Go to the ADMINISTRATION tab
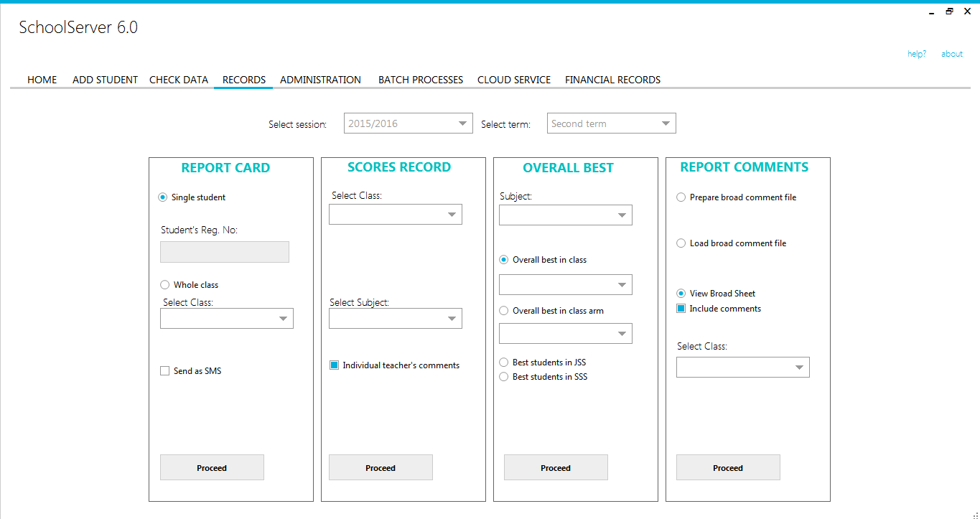This screenshot has height=519, width=980. coord(320,80)
